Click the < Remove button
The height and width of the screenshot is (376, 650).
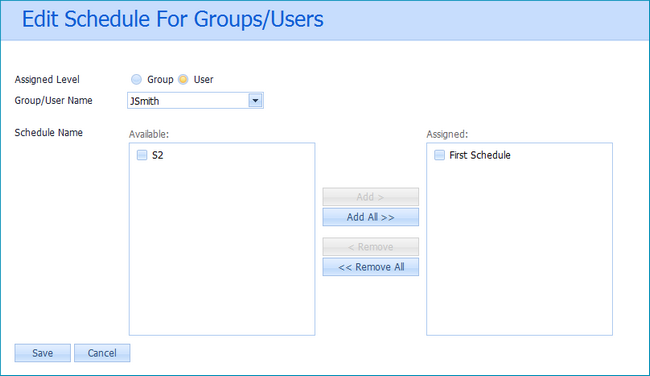coord(371,247)
